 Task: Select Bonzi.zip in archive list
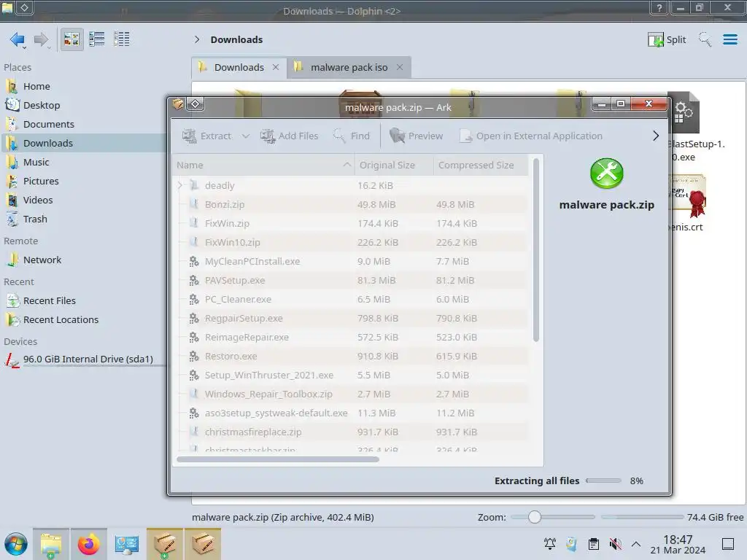pyautogui.click(x=351, y=205)
